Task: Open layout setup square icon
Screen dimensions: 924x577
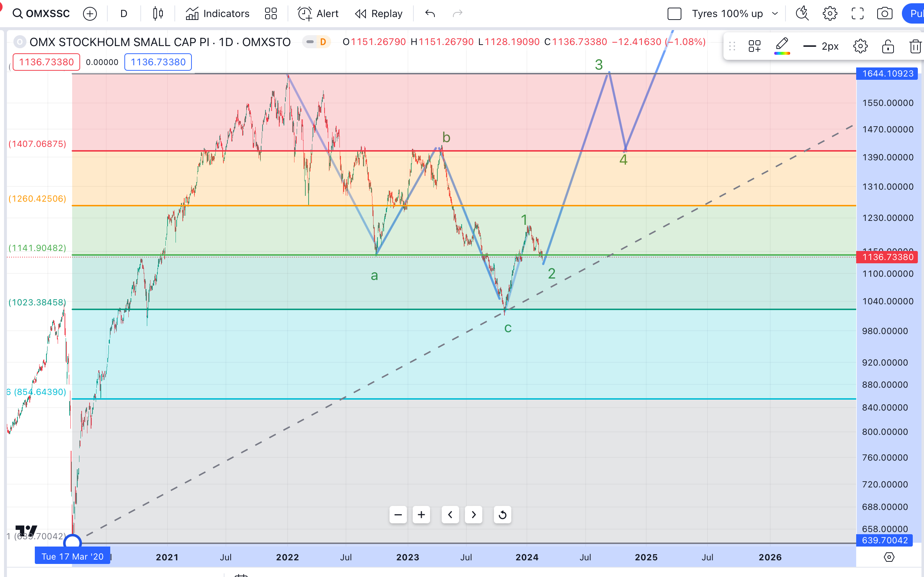Action: [674, 14]
